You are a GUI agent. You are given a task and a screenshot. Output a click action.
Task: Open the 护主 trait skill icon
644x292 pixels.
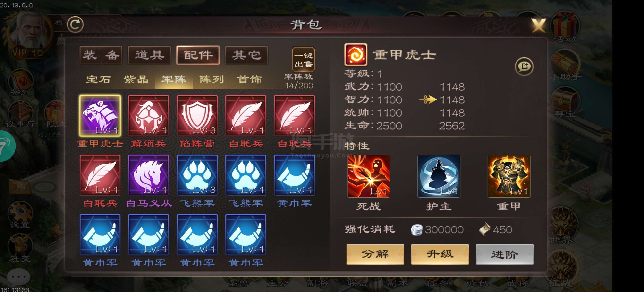439,176
